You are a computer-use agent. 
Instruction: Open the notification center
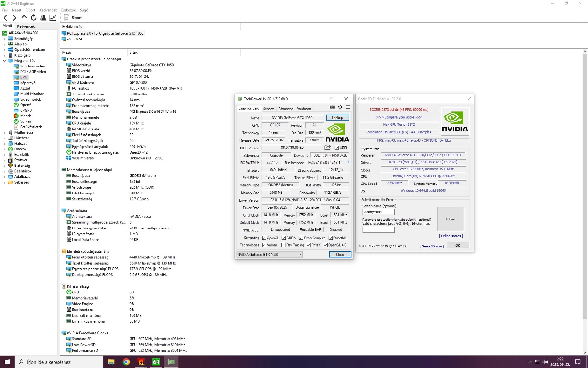pos(578,362)
